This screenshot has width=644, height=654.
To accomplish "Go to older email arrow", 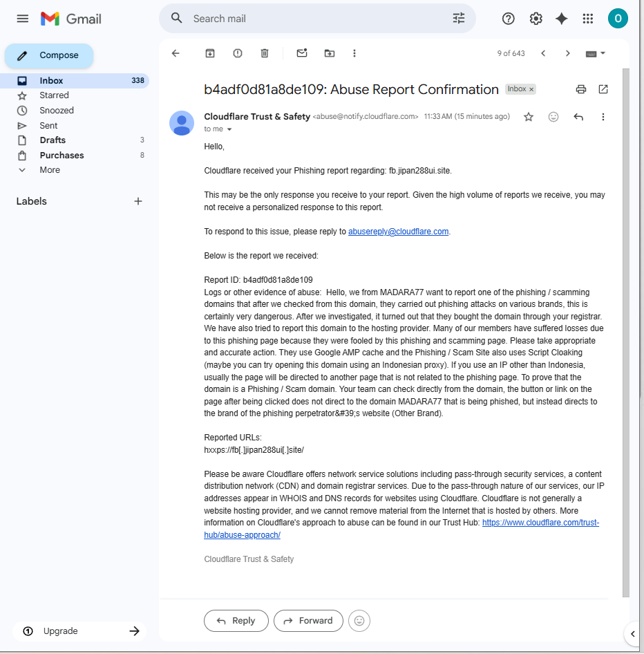I will 567,53.
